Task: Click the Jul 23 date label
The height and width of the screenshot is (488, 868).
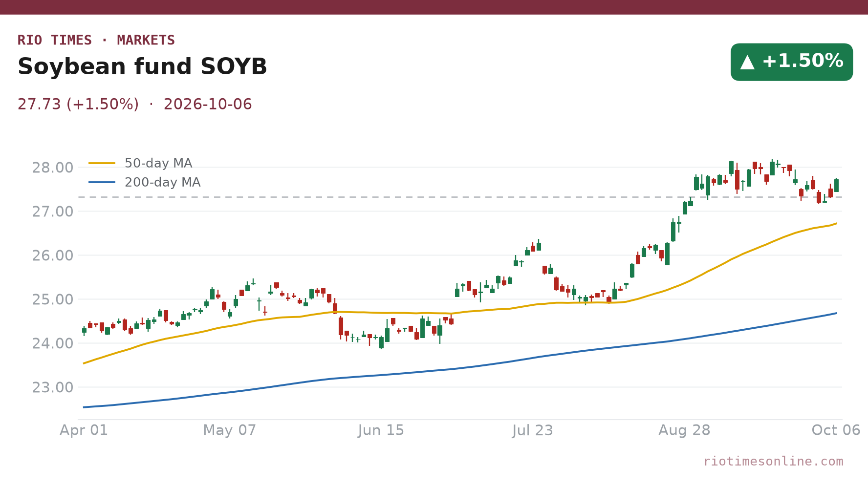Action: pos(533,430)
